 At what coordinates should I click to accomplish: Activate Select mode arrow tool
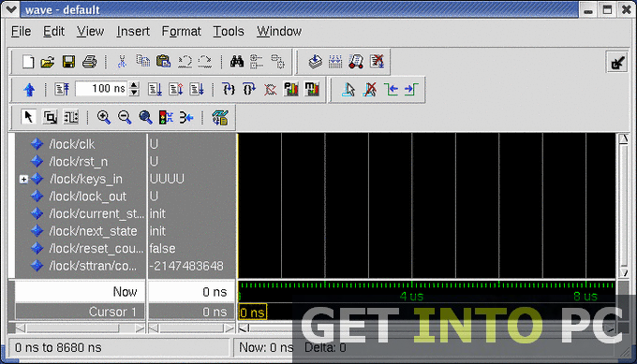28,117
